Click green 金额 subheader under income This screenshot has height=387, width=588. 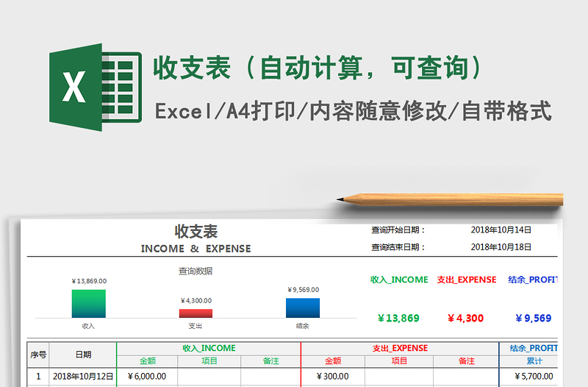click(148, 361)
